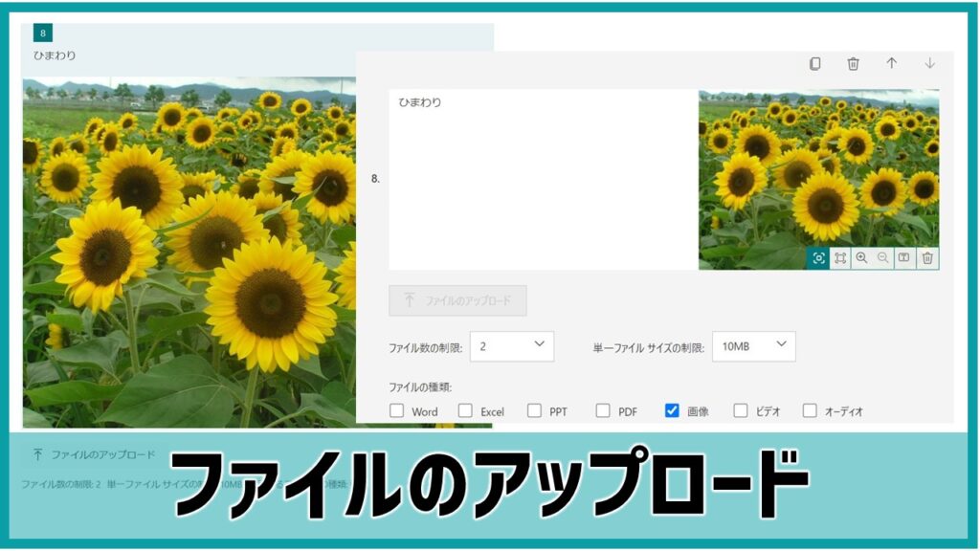The image size is (980, 551).
Task: Click the fill frame image icon
Action: (x=840, y=258)
